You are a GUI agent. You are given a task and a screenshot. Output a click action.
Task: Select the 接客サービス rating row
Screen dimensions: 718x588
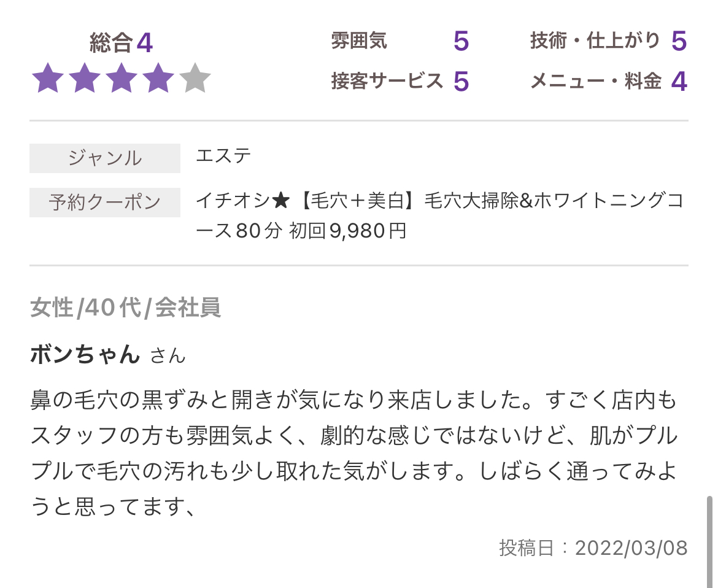pyautogui.click(x=400, y=81)
